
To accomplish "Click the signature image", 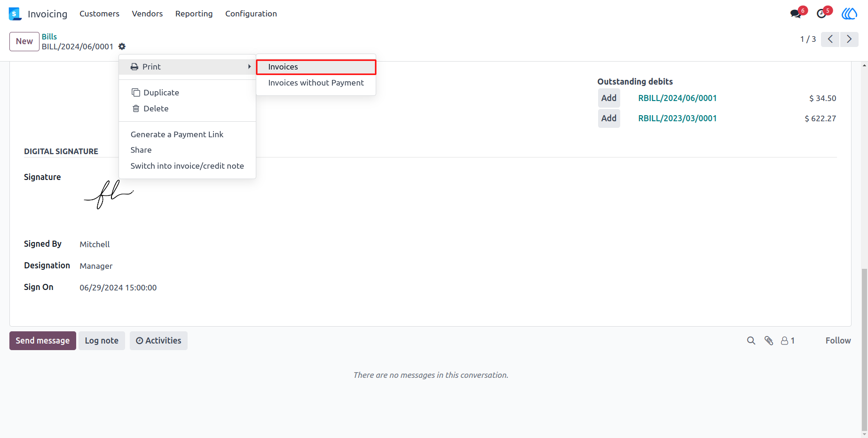I will point(109,195).
